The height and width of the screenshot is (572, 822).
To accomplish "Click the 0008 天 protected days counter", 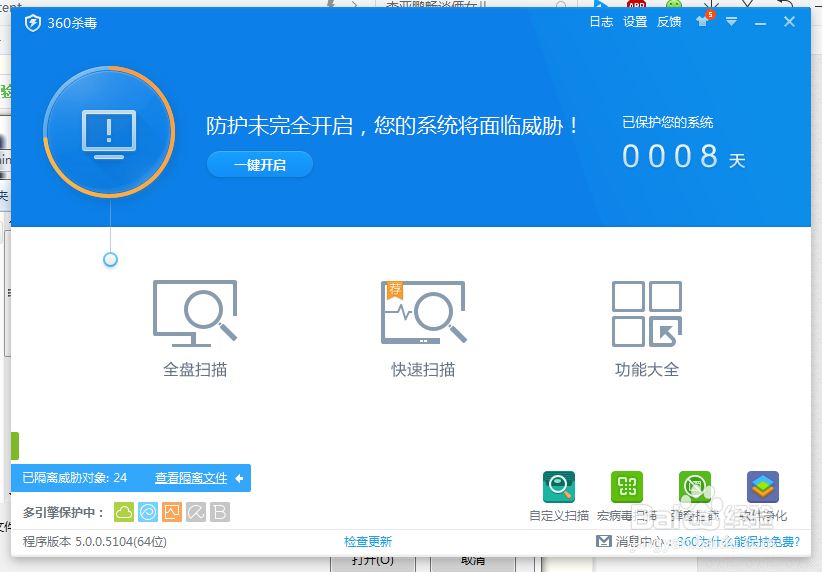I will [x=684, y=157].
